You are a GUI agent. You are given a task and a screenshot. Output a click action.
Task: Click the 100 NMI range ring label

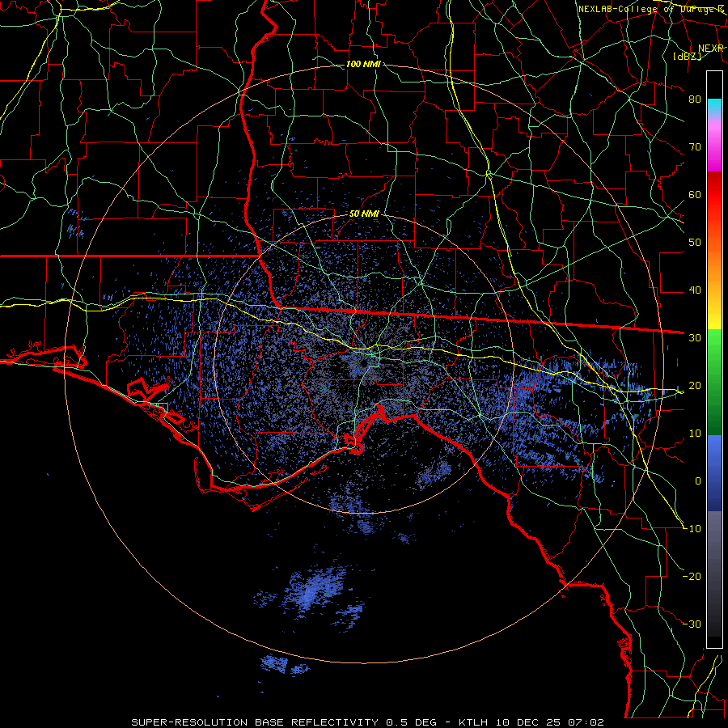pos(363,64)
